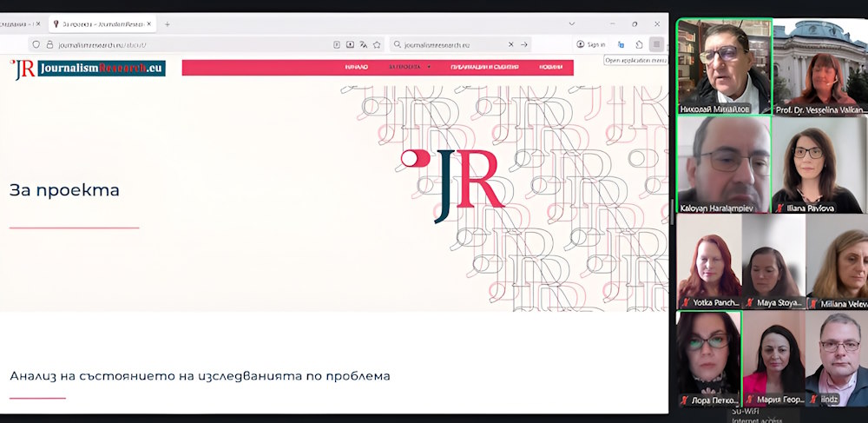The image size is (868, 423).
Task: Toggle reader view in the address bar
Action: (x=337, y=44)
